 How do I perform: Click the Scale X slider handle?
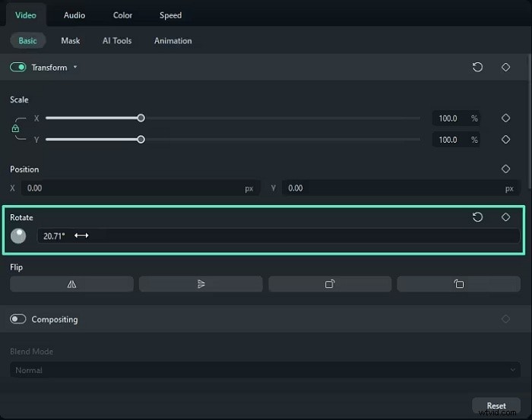click(x=141, y=118)
